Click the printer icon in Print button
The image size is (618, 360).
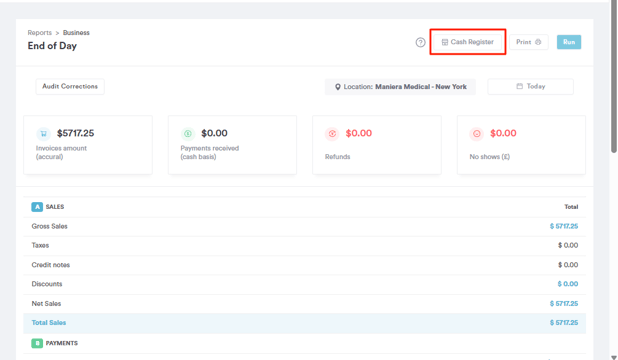click(x=538, y=42)
